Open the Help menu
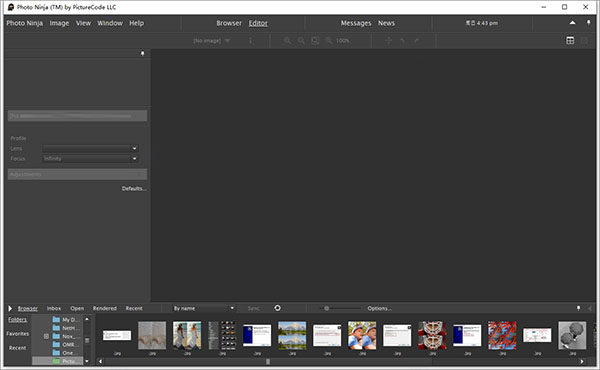This screenshot has height=370, width=600. pos(137,23)
